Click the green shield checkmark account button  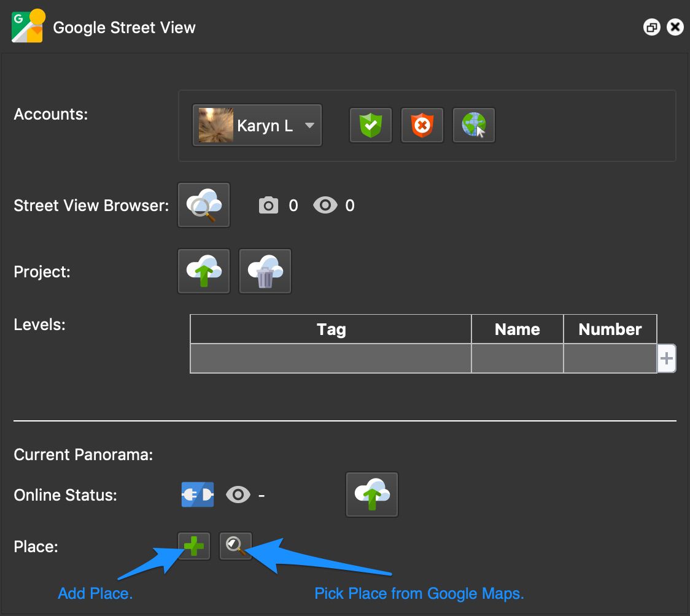coord(371,126)
